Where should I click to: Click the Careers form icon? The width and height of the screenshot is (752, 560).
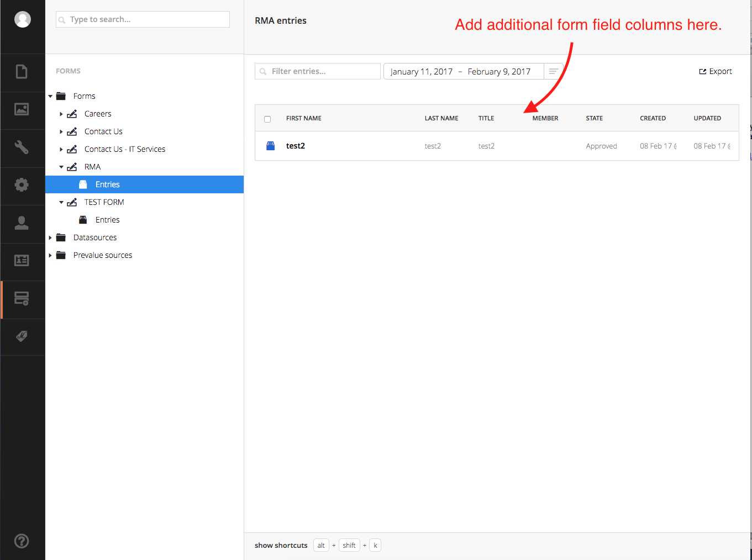click(x=72, y=114)
